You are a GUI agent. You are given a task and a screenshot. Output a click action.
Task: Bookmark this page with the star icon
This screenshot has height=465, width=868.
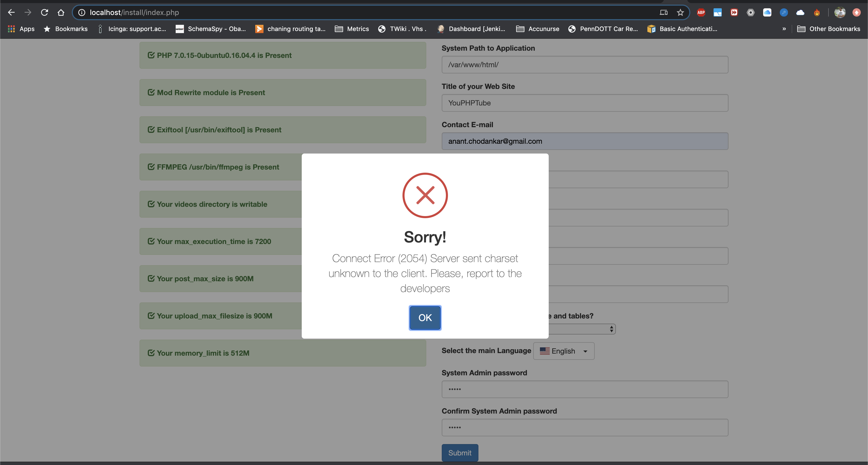tap(680, 12)
